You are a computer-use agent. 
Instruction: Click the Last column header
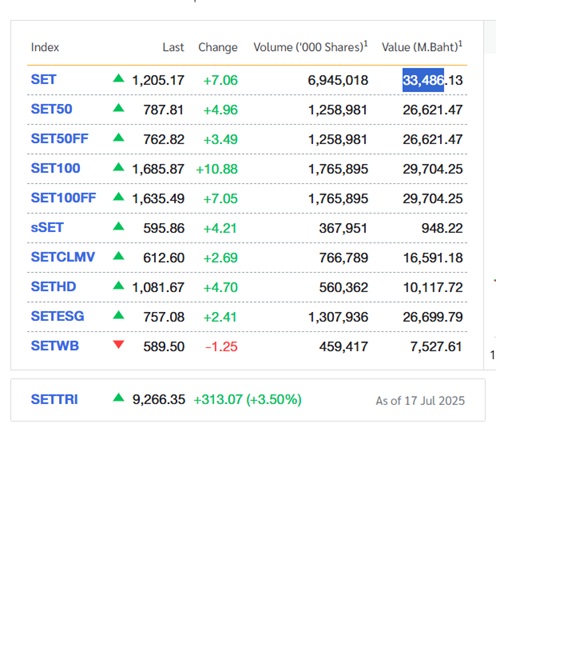pos(173,47)
